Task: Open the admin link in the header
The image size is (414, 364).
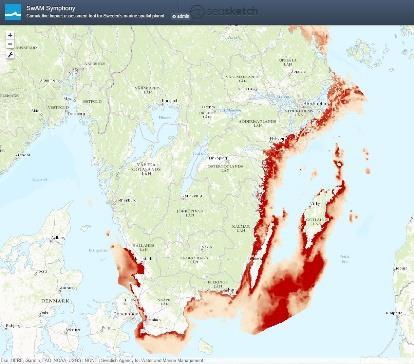Action: coord(181,16)
